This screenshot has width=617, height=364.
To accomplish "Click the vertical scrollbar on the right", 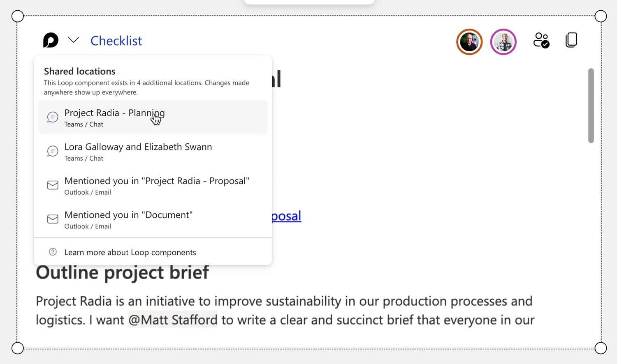I will click(591, 105).
